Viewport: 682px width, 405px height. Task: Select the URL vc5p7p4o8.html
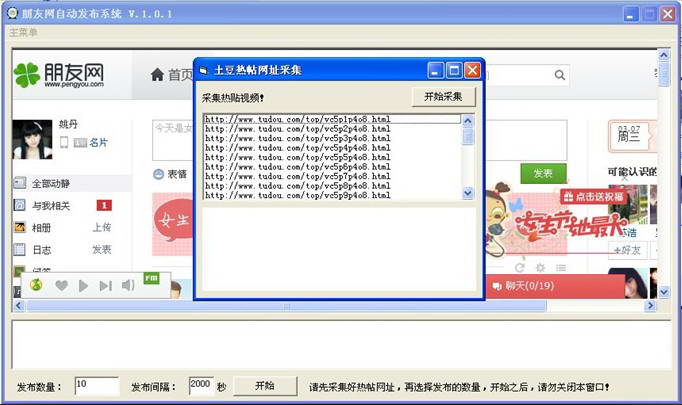332,177
